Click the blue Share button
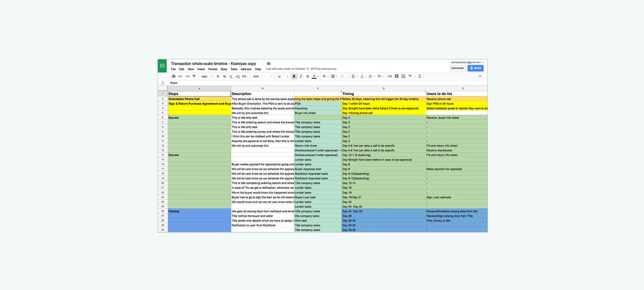 (x=475, y=68)
